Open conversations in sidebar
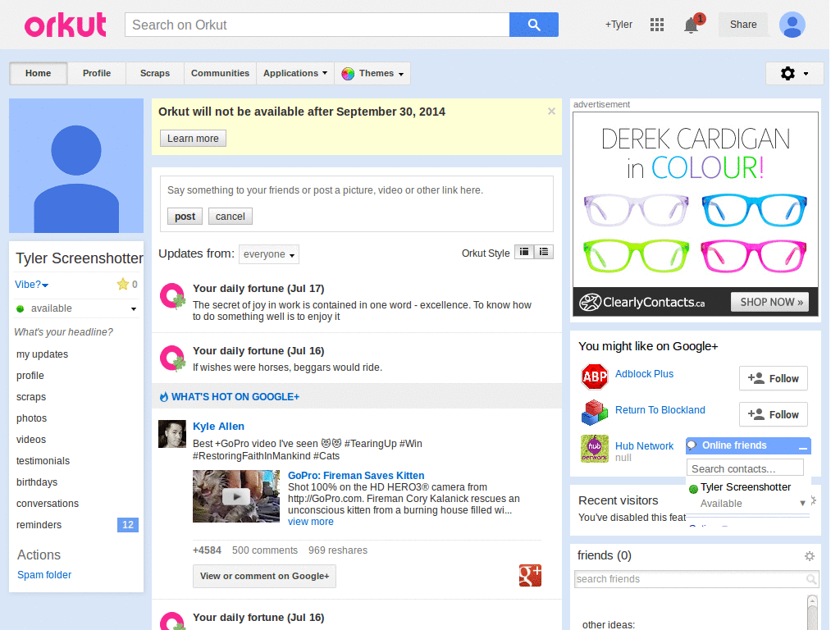Viewport: 840px width, 630px height. tap(48, 504)
